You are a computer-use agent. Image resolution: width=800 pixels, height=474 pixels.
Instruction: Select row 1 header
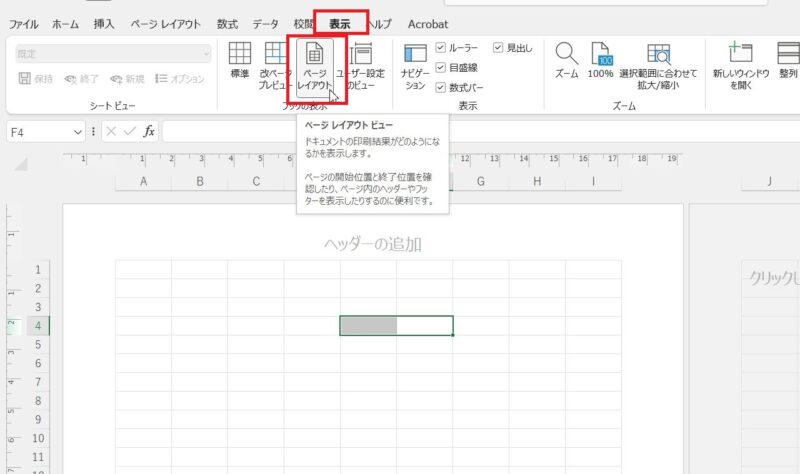tap(38, 269)
